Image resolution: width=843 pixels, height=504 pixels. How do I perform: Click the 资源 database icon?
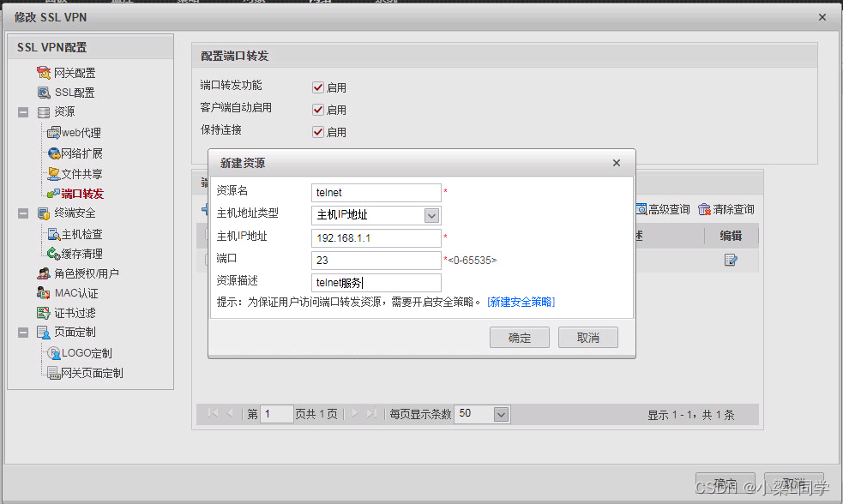(x=44, y=111)
